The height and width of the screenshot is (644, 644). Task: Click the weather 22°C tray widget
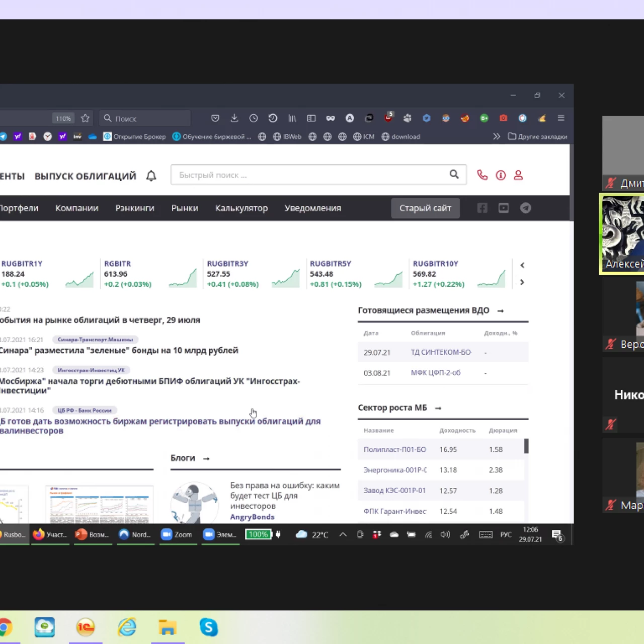(x=312, y=534)
